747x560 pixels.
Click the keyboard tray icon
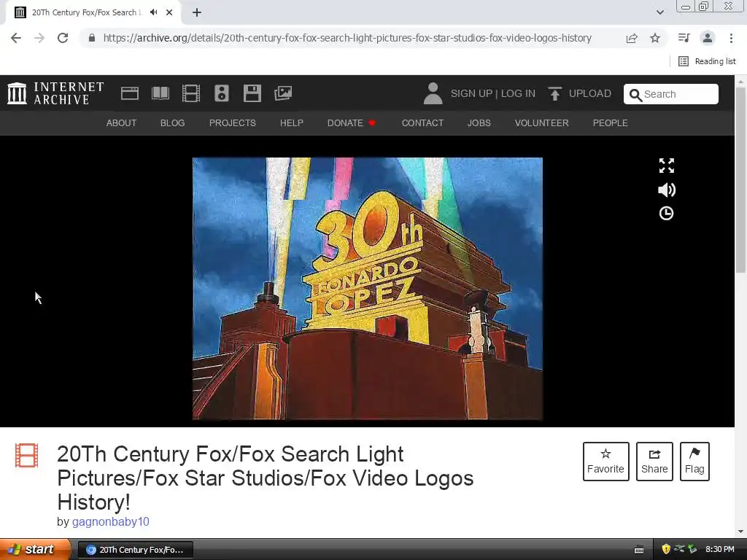pos(639,550)
